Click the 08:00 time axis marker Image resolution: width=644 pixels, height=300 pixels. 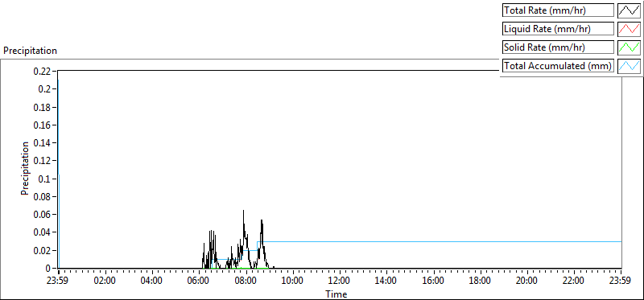click(x=246, y=281)
